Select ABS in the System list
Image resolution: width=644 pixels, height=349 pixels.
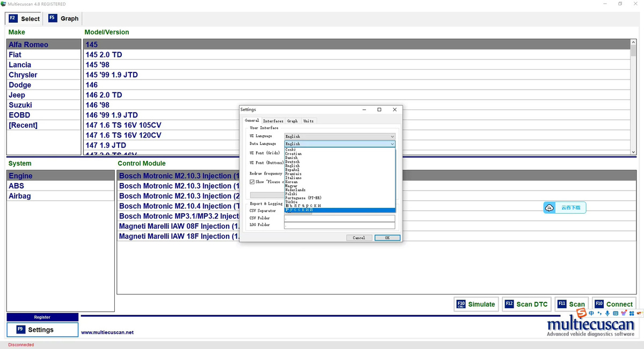(61, 186)
